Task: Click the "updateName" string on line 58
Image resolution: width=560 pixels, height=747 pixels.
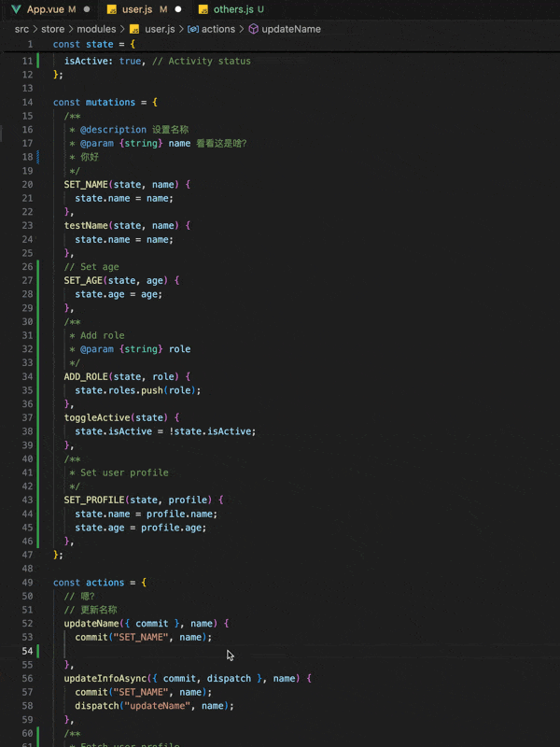Action: click(158, 706)
